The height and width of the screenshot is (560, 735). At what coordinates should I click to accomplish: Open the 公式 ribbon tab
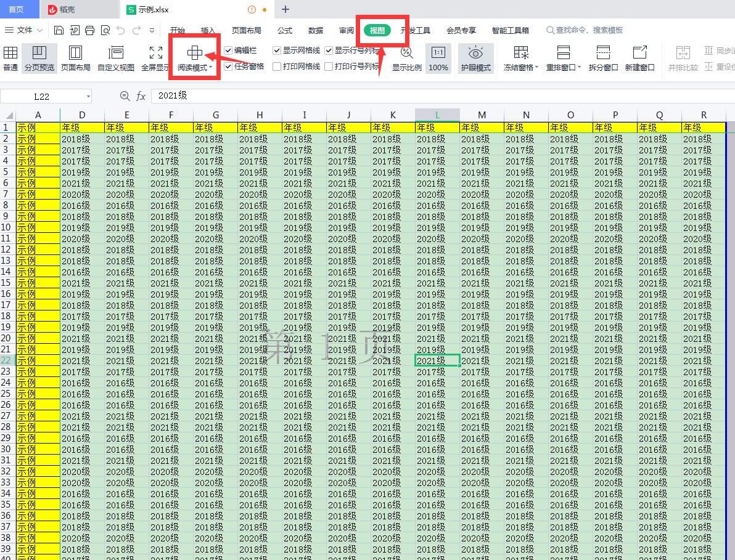click(x=284, y=30)
